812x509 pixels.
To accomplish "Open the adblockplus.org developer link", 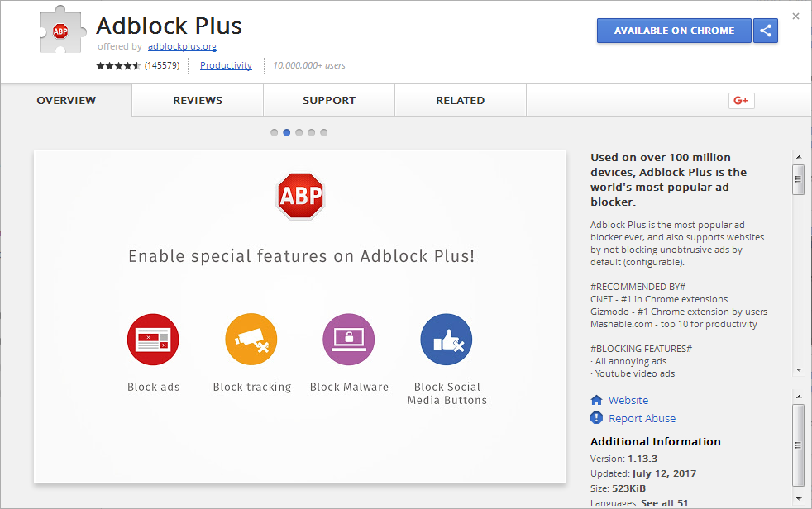I will click(x=182, y=46).
